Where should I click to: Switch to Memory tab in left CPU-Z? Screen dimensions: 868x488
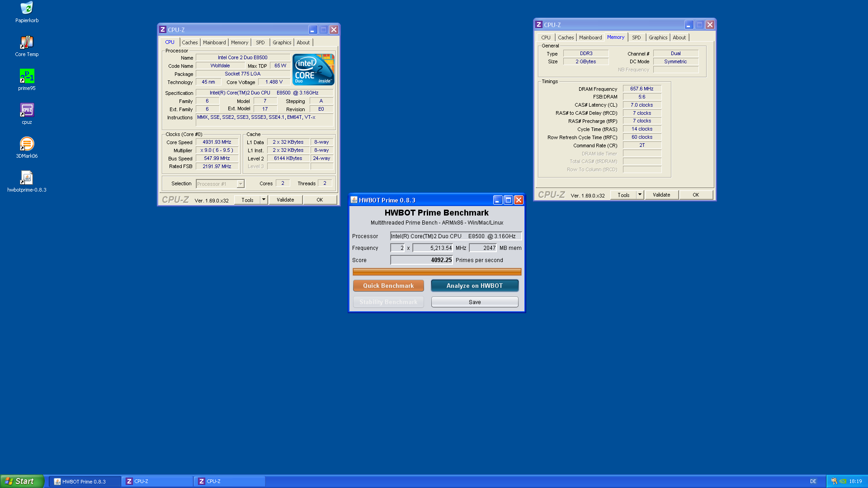240,42
